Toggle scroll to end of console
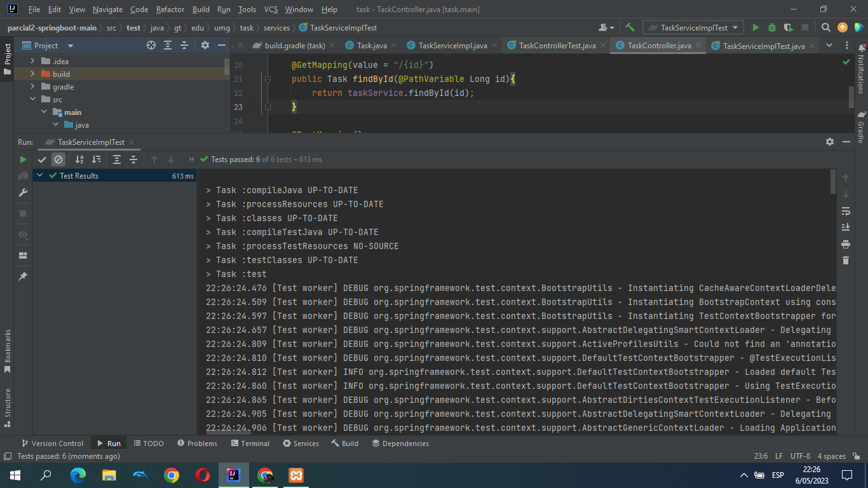This screenshot has width=868, height=488. click(846, 227)
